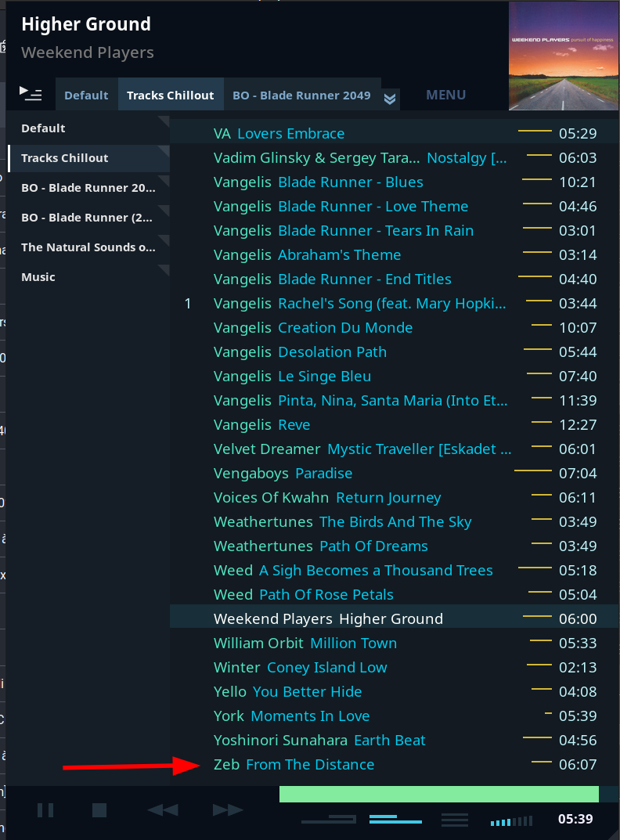Click the three-line mode icon near volume
The image size is (620, 840).
pyautogui.click(x=454, y=819)
